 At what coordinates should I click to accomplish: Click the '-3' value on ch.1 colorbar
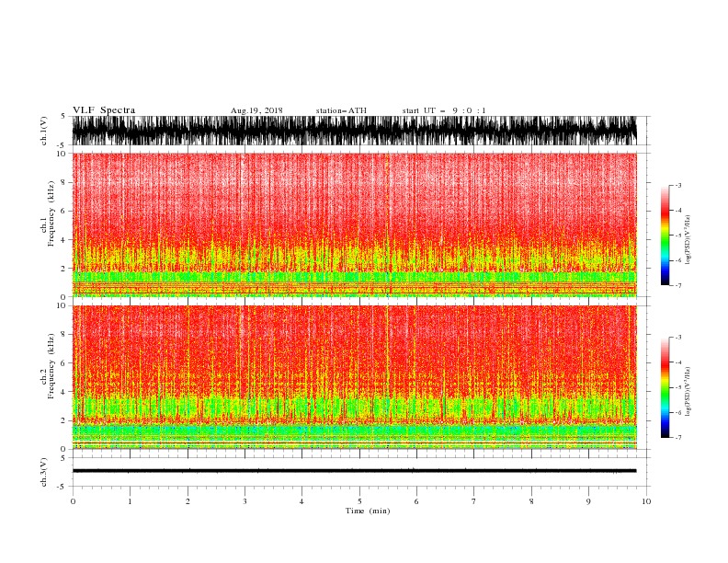pyautogui.click(x=678, y=185)
